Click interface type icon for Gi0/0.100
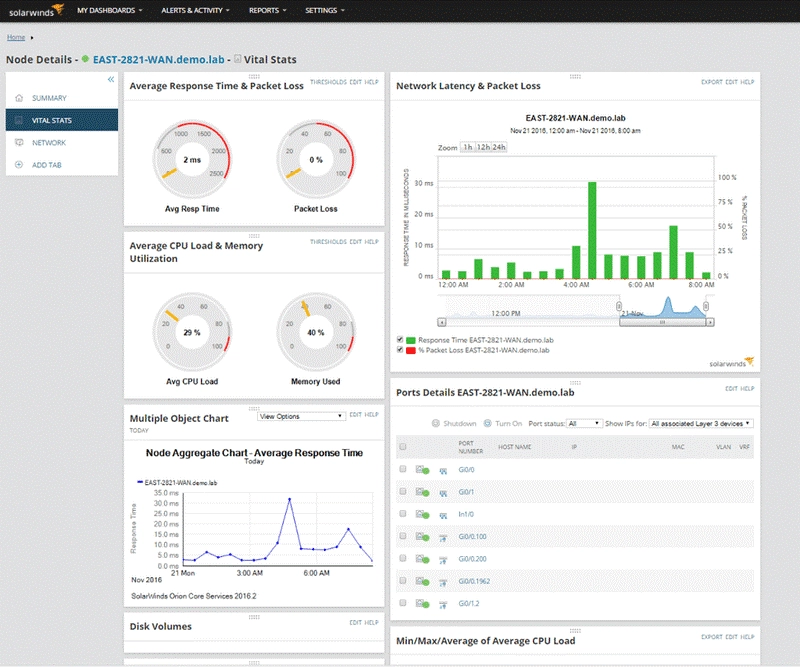 443,538
